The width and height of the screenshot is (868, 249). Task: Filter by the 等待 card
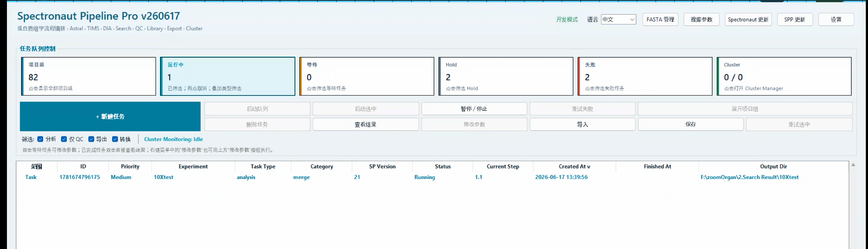point(367,76)
